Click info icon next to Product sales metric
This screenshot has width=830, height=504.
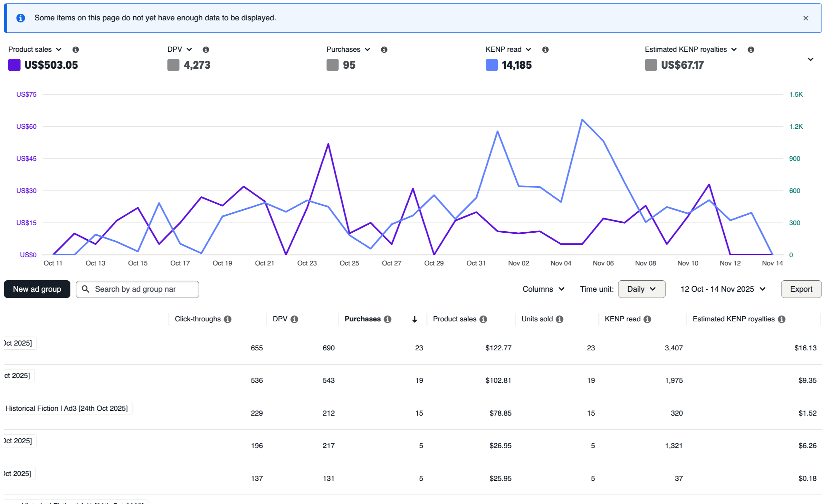(x=76, y=50)
